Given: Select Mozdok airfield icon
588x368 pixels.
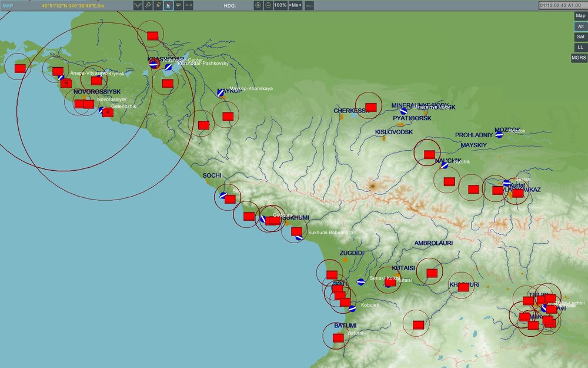Looking at the screenshot, I should (499, 134).
